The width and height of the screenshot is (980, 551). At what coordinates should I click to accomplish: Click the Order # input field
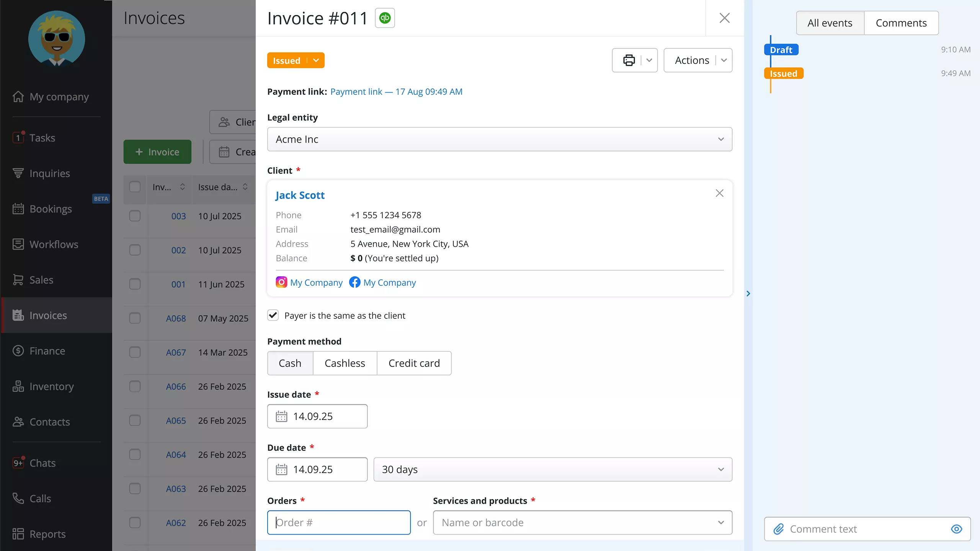(338, 522)
